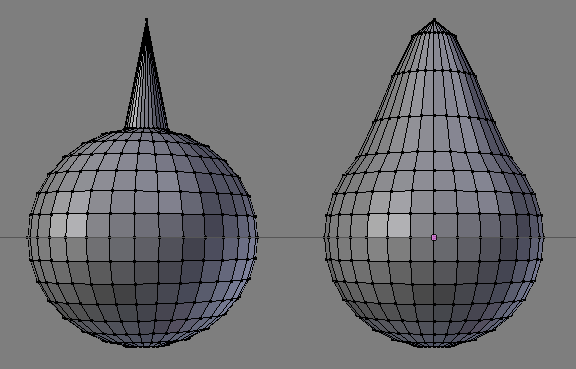Click the axis line right of the pear mesh
Image resolution: width=576 pixels, height=369 pixels.
[560, 237]
